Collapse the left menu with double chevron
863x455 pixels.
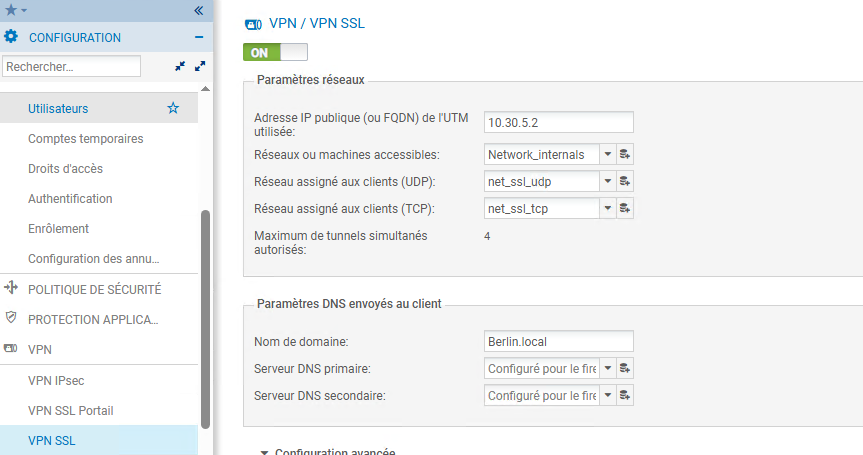coord(198,10)
